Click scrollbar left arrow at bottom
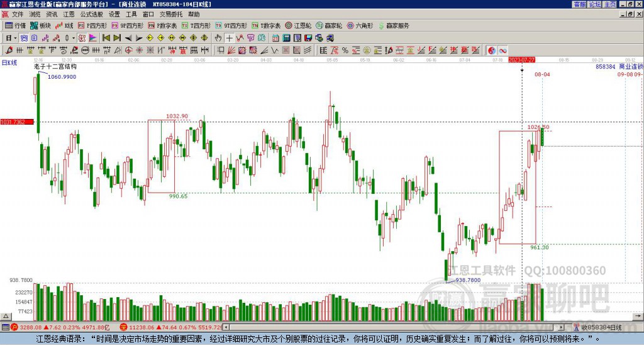644x345 pixels. pyautogui.click(x=226, y=327)
